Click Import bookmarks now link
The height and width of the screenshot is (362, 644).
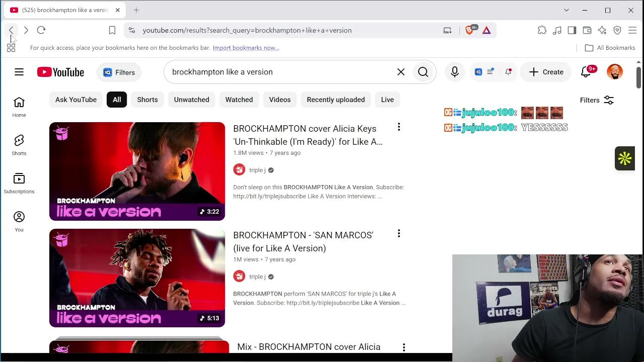[x=246, y=48]
